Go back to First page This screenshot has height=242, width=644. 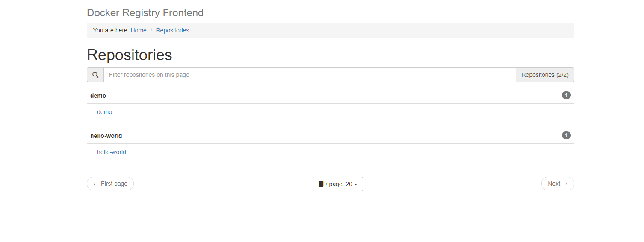click(110, 184)
